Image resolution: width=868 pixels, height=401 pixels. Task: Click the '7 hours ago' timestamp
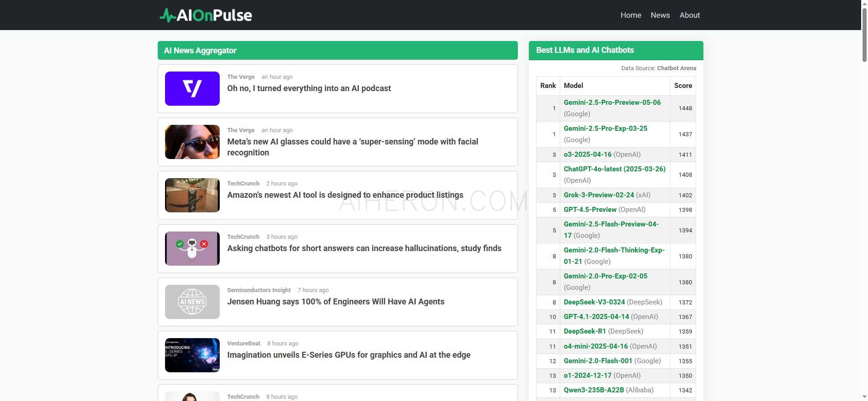point(313,290)
